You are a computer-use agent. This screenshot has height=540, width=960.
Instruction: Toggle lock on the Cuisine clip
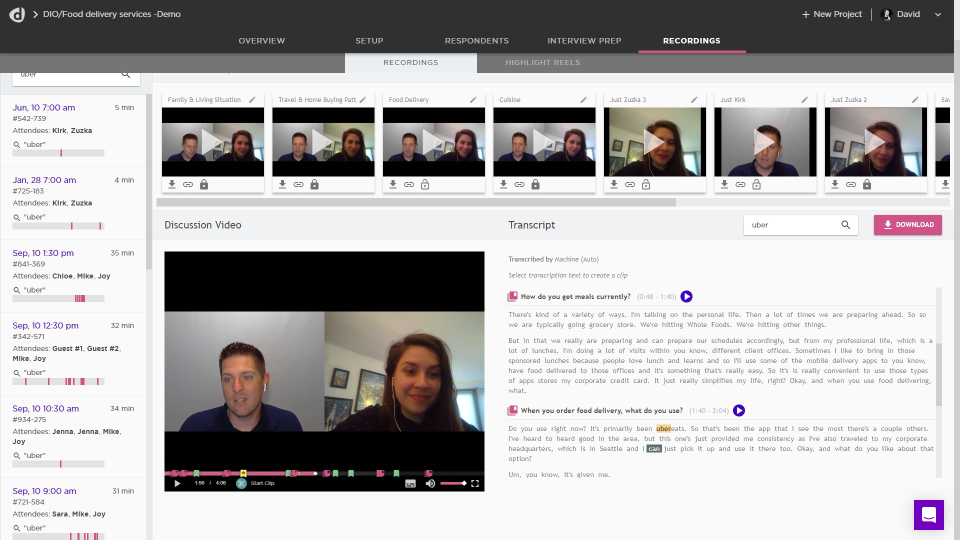(x=536, y=184)
